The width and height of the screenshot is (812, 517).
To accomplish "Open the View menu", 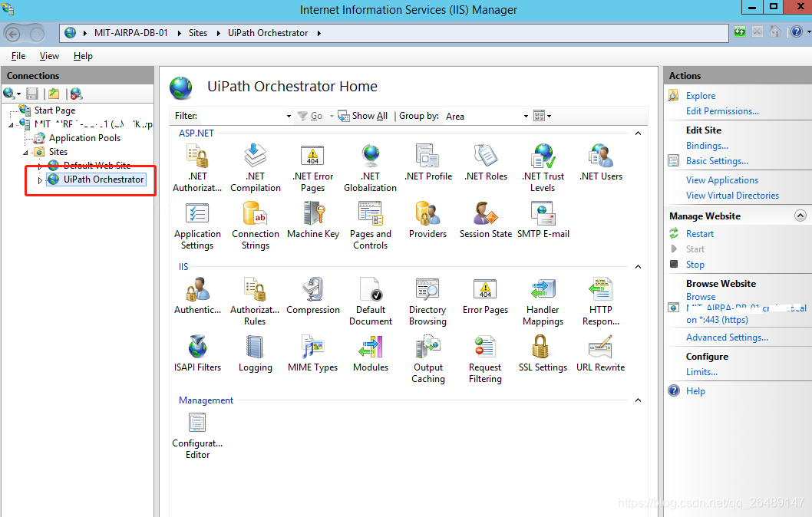I will tap(49, 56).
